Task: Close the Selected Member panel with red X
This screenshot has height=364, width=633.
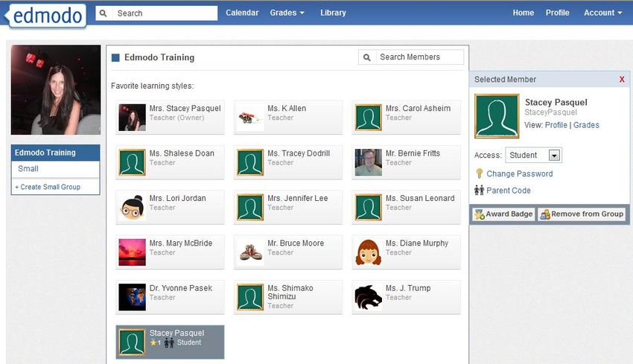Action: pos(622,80)
